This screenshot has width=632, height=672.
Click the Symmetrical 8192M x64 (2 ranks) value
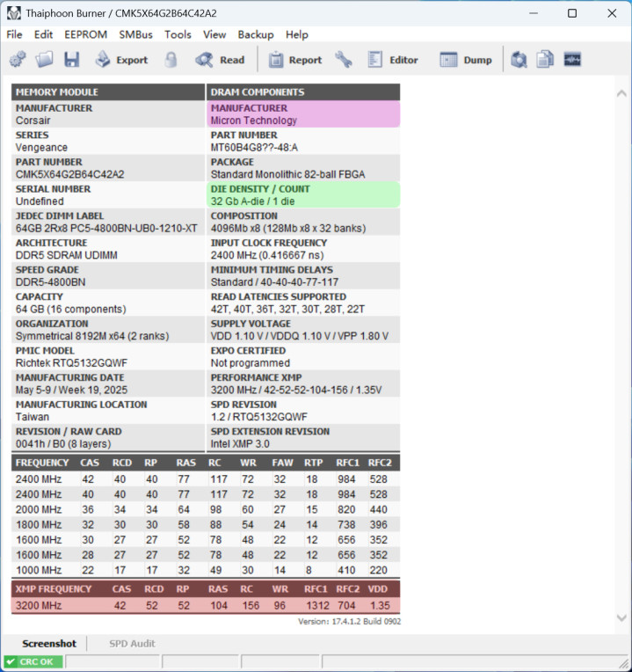[x=92, y=336]
